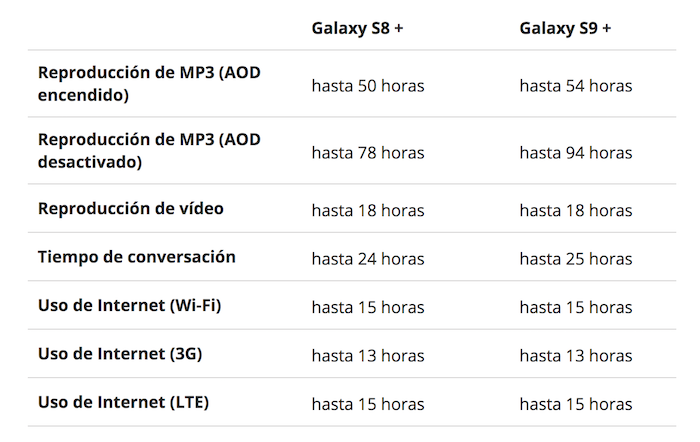Click S9+ LTE value hasta 15 horas
700x442 pixels.
tap(576, 404)
